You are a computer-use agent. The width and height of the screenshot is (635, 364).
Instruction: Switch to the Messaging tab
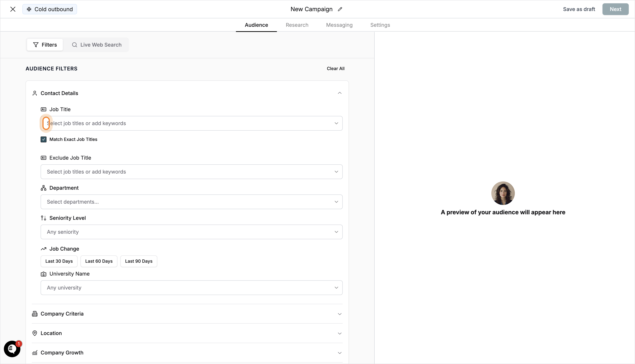pyautogui.click(x=339, y=25)
